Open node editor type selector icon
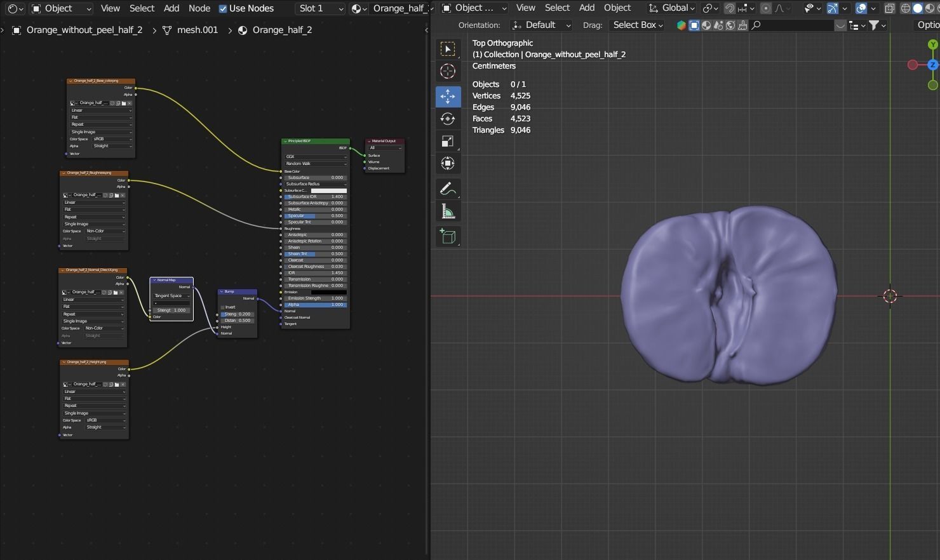 point(15,8)
